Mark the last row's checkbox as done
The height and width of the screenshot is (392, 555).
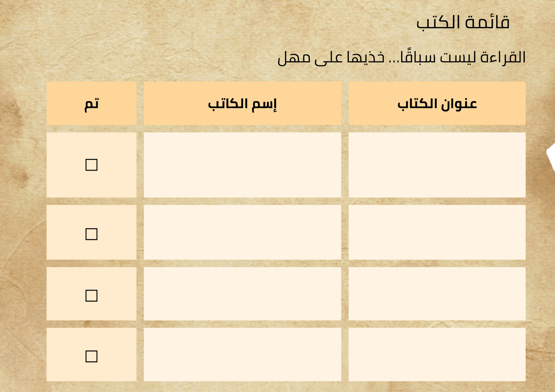pyautogui.click(x=91, y=356)
